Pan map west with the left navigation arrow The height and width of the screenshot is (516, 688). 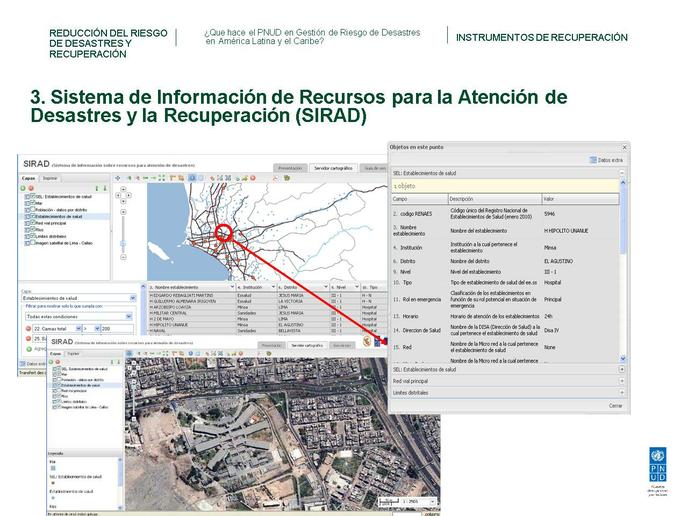pyautogui.click(x=118, y=195)
